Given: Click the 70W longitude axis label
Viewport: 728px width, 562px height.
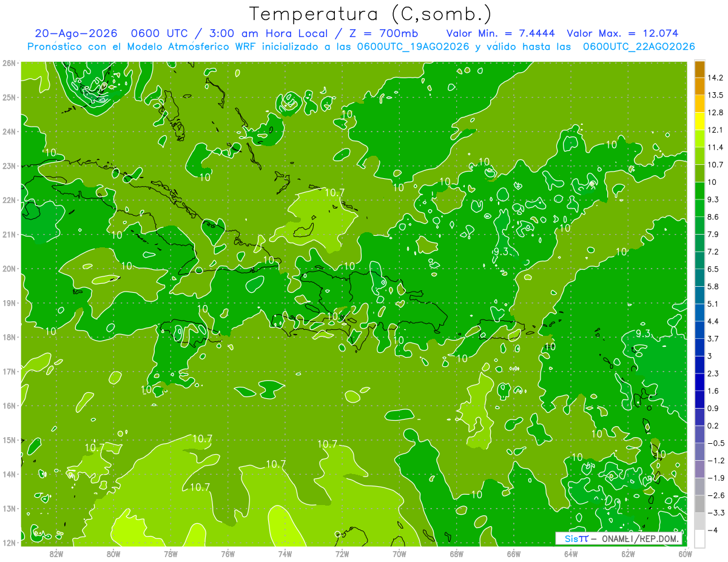Looking at the screenshot, I should click(399, 554).
